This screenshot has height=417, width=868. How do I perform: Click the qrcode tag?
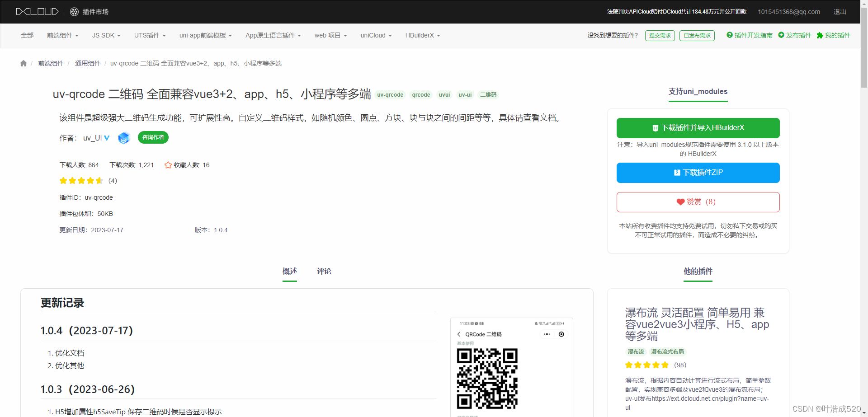click(x=421, y=95)
